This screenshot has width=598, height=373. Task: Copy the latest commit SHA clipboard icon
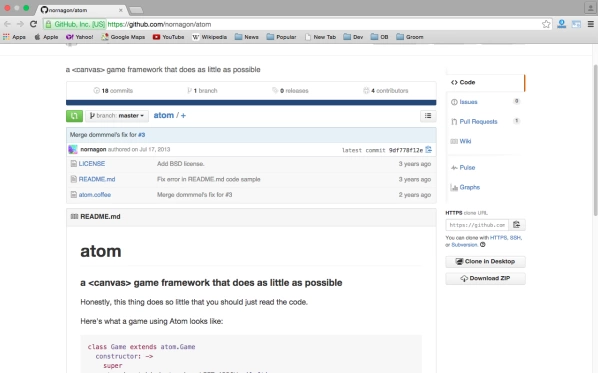[429, 150]
